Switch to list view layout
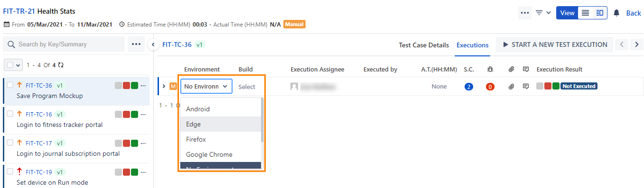644x188 pixels. (586, 13)
